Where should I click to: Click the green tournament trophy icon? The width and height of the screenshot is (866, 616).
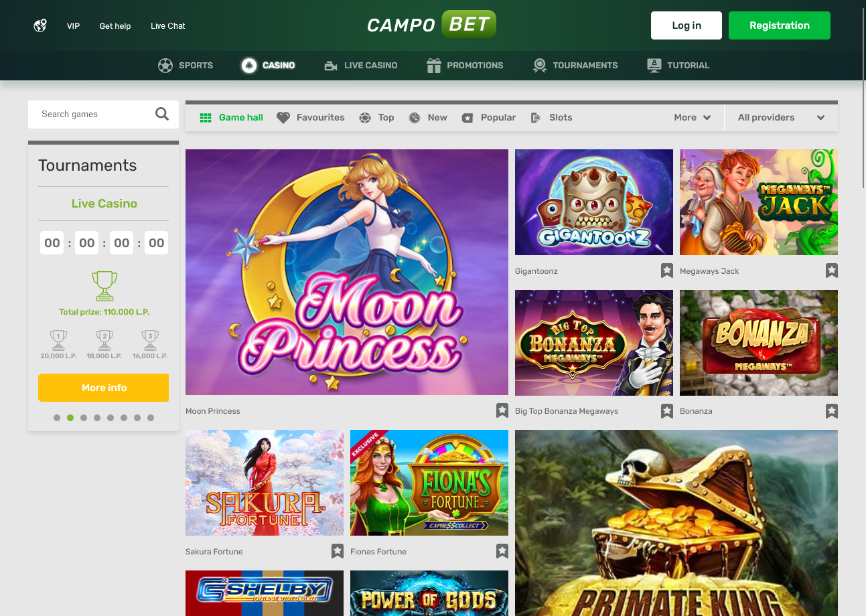click(104, 286)
